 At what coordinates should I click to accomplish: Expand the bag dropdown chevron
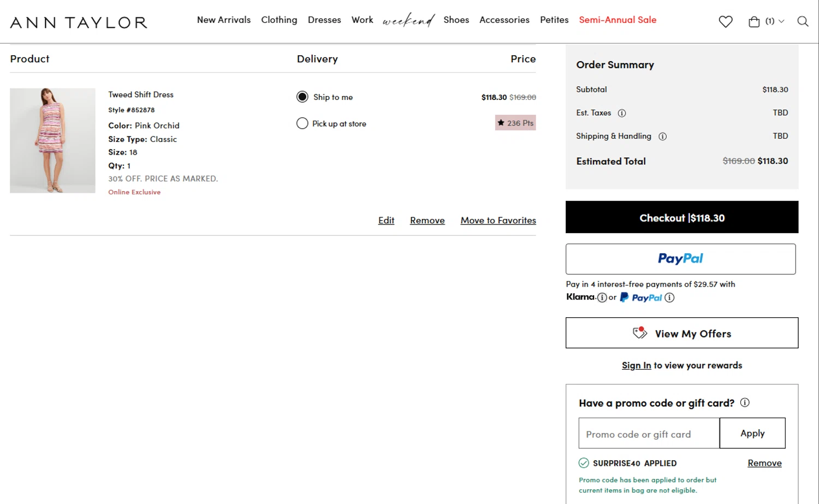coord(781,21)
